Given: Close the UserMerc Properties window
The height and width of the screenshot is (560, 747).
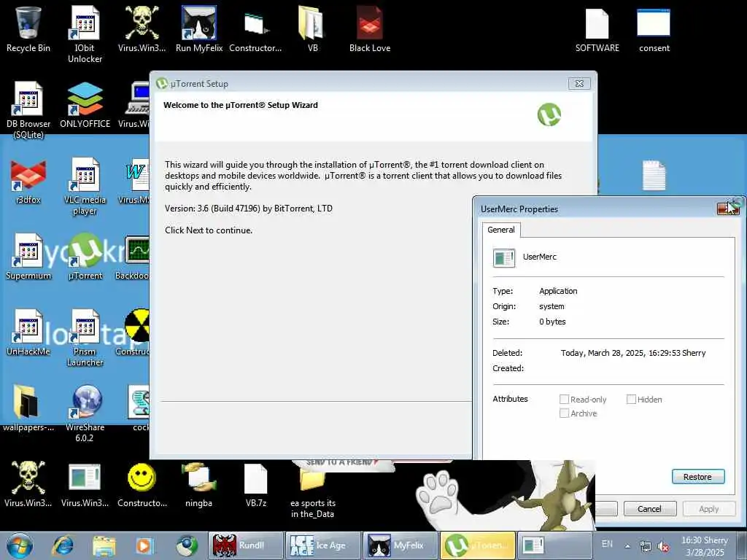Looking at the screenshot, I should (727, 209).
